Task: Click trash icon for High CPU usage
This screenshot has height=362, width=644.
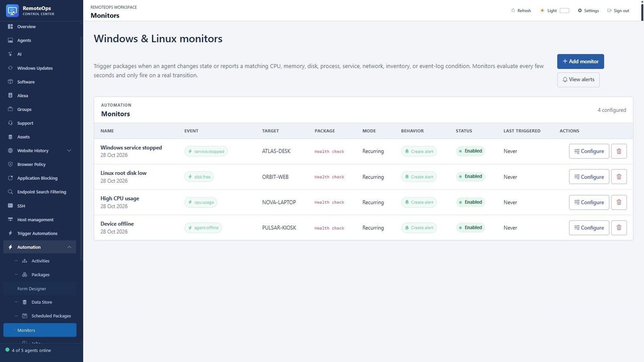Action: point(619,202)
